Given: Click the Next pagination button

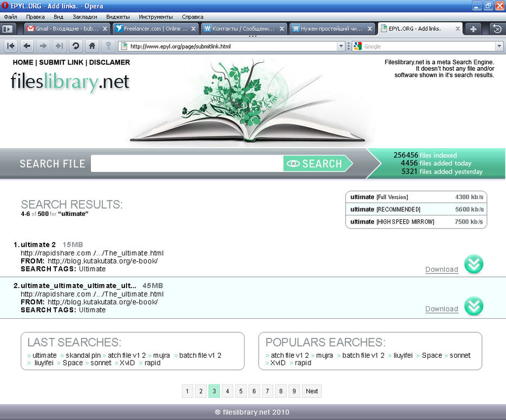Looking at the screenshot, I should click(x=312, y=391).
